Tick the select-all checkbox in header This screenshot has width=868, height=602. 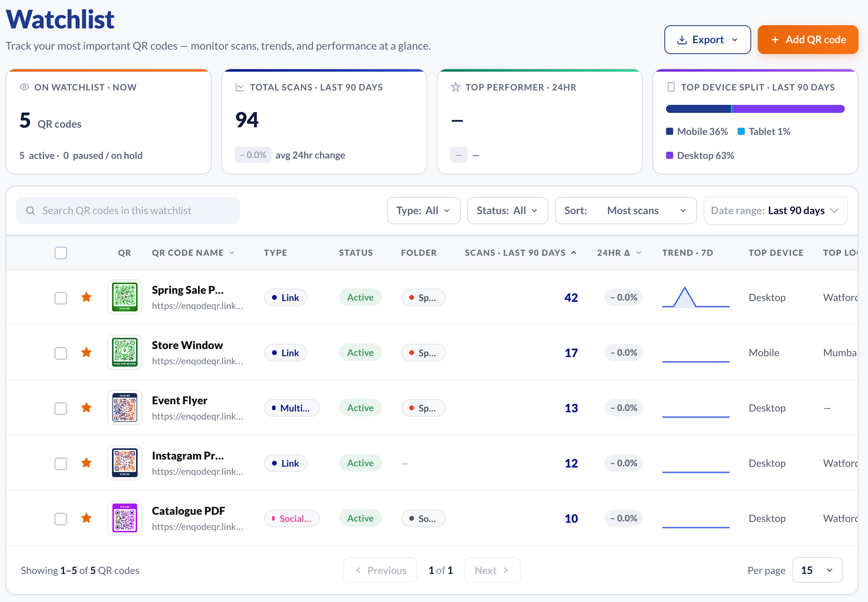click(61, 253)
